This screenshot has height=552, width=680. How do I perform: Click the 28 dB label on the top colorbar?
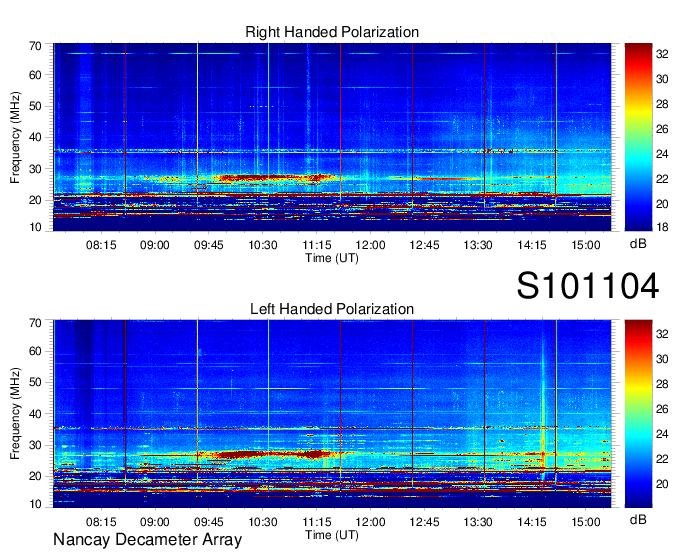tap(662, 104)
